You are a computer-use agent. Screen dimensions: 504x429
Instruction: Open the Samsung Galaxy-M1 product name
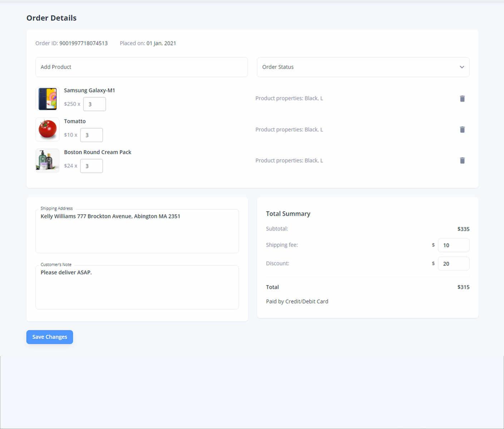(89, 90)
